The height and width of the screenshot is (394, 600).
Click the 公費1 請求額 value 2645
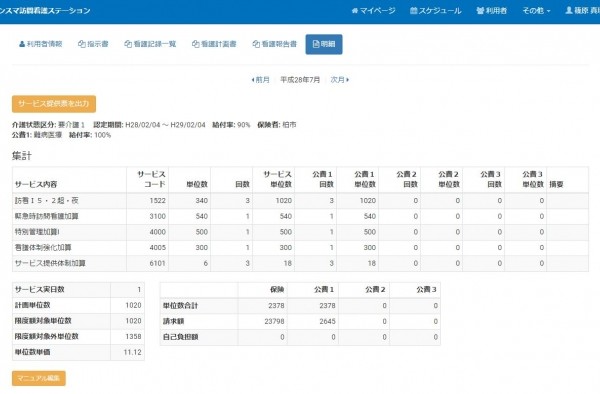[328, 322]
